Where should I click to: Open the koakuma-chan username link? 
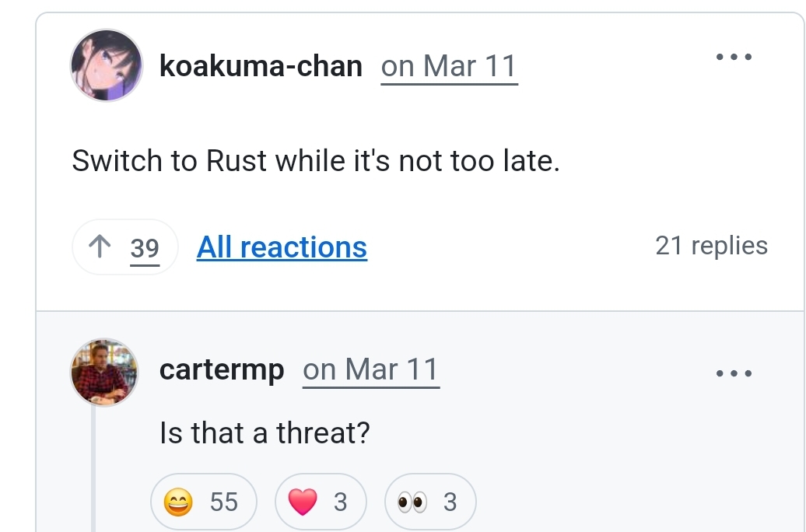tap(261, 66)
